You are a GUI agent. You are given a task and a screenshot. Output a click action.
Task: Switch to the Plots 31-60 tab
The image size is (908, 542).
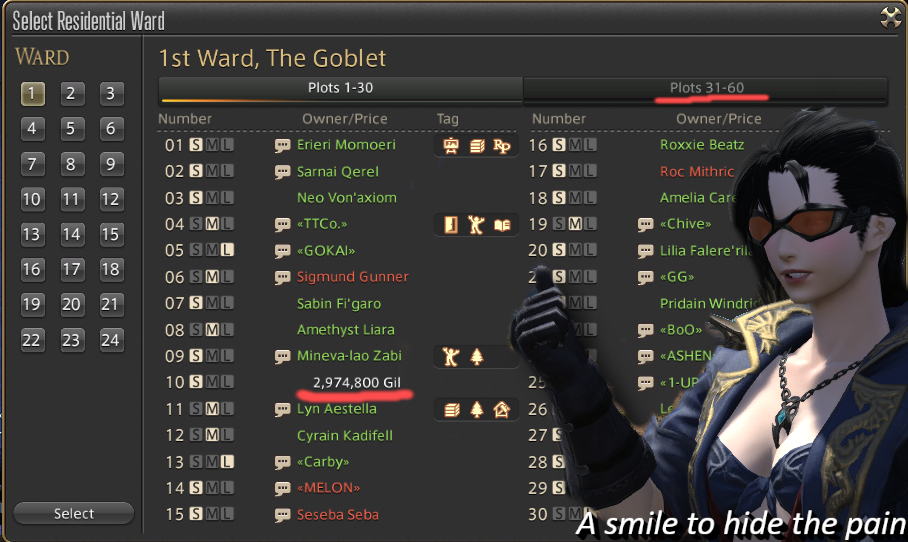[x=706, y=89]
